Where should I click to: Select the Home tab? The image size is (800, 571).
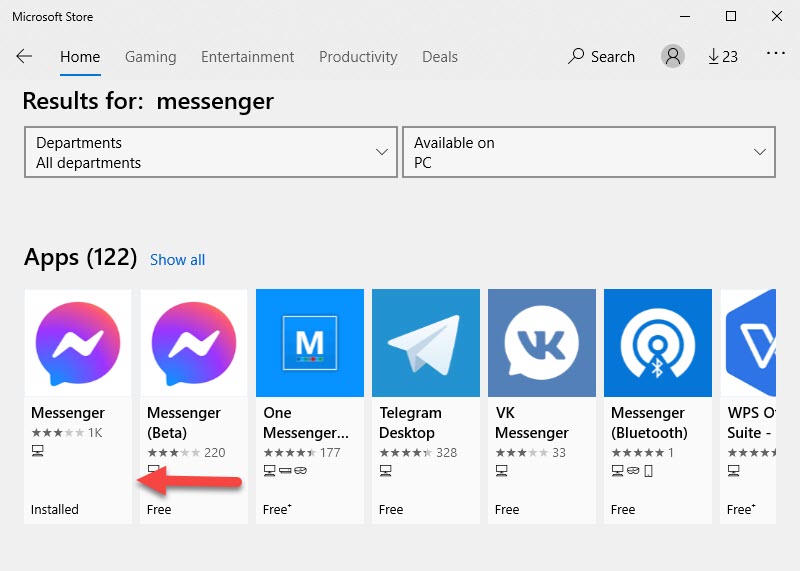(80, 57)
